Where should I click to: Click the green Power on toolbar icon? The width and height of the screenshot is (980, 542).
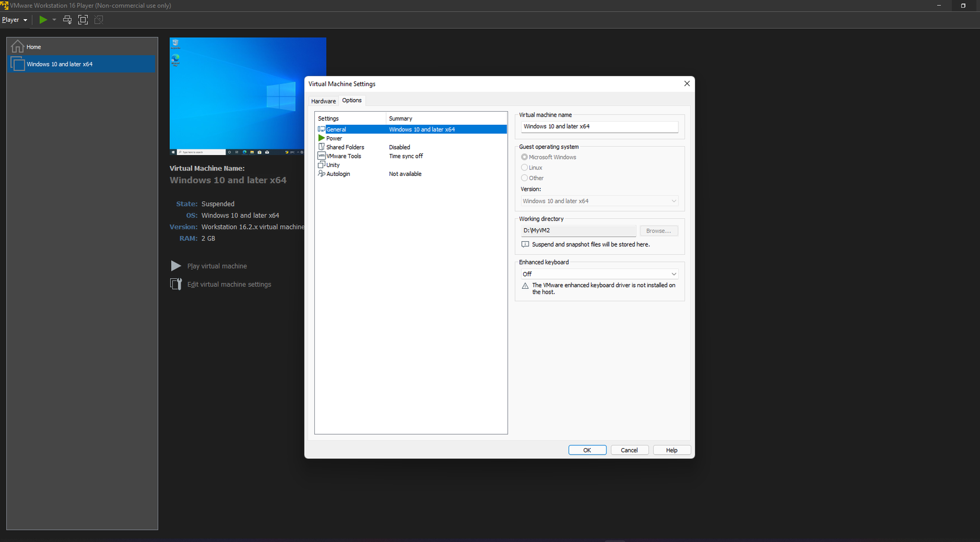click(x=43, y=20)
